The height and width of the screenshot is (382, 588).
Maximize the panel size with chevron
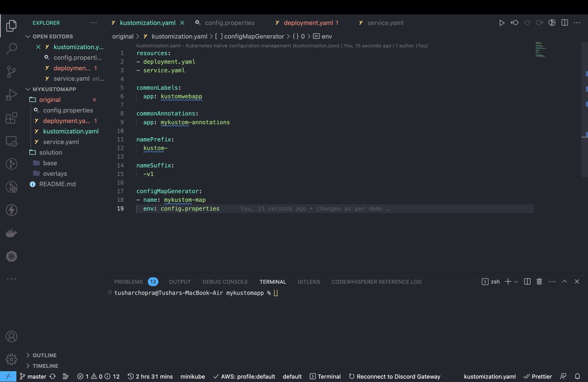[564, 282]
